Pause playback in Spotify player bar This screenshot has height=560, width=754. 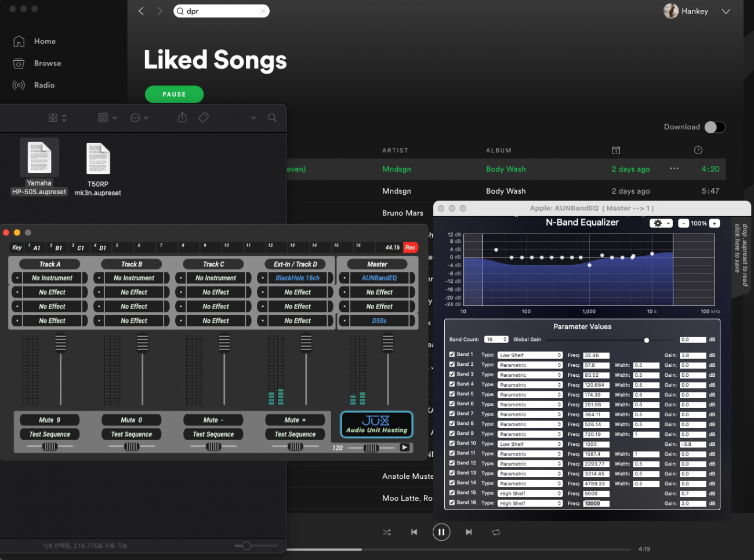(441, 532)
